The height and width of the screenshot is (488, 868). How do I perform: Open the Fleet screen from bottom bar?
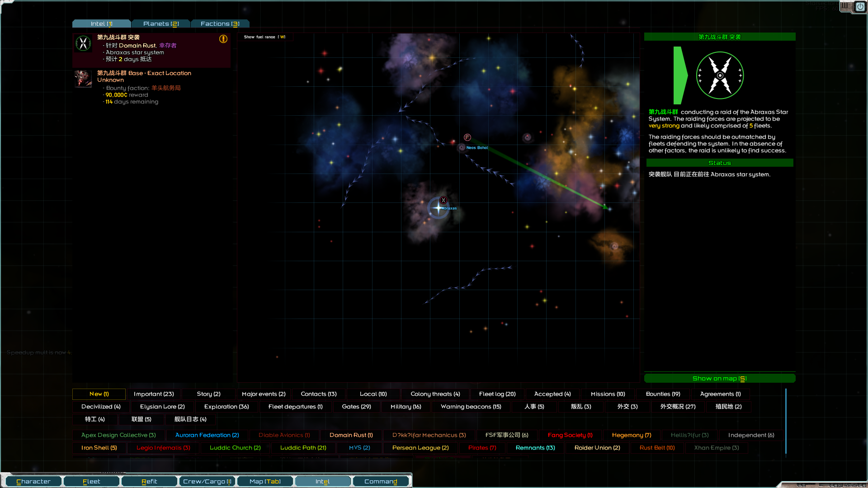[x=91, y=482]
